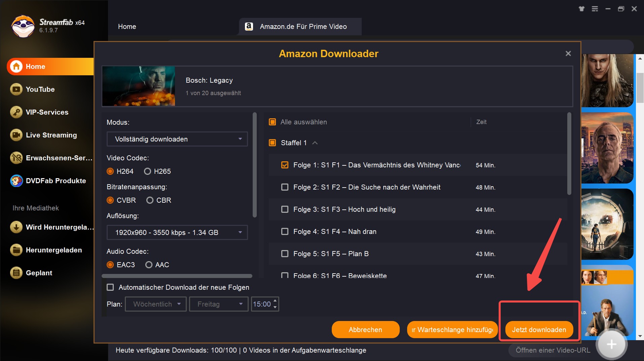Decrease time with 15:00 down arrow
This screenshot has width=644, height=361.
point(275,307)
